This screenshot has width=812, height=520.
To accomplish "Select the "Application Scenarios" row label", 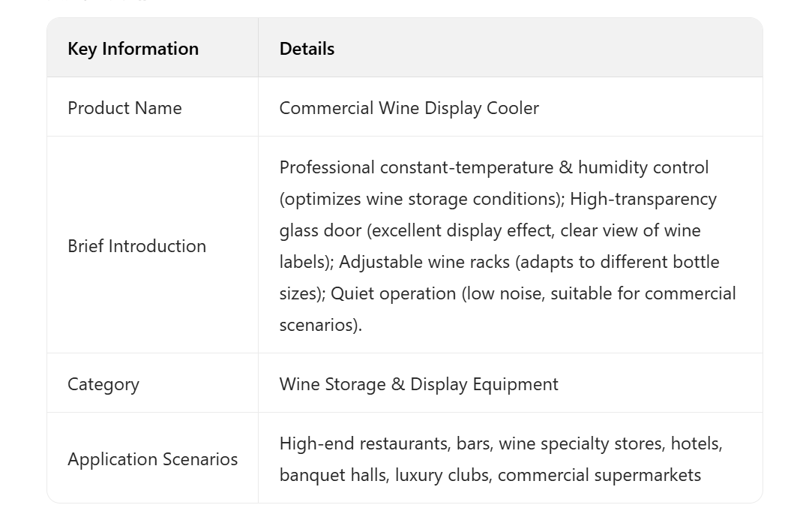I will (152, 459).
